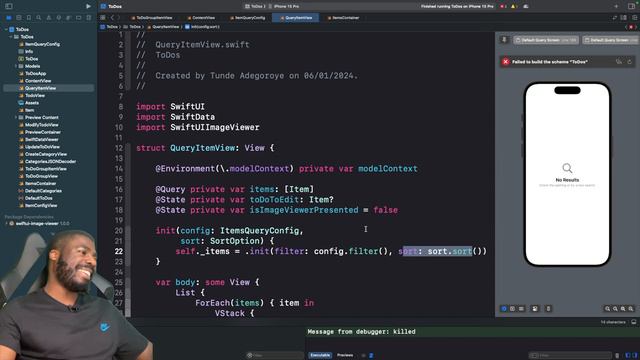The width and height of the screenshot is (640, 360).
Task: Open the test navigator
Action: 59,18
